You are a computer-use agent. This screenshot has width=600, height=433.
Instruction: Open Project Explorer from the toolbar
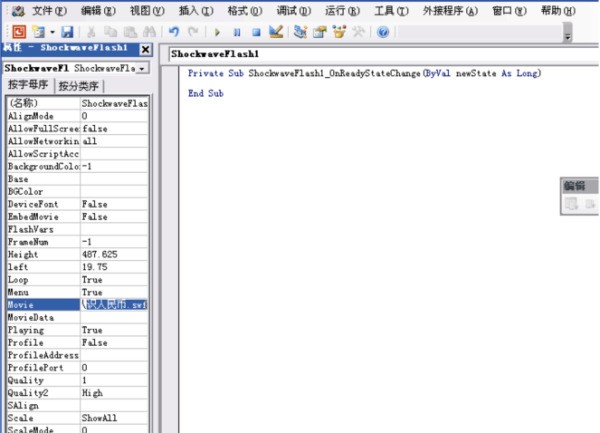pyautogui.click(x=302, y=33)
